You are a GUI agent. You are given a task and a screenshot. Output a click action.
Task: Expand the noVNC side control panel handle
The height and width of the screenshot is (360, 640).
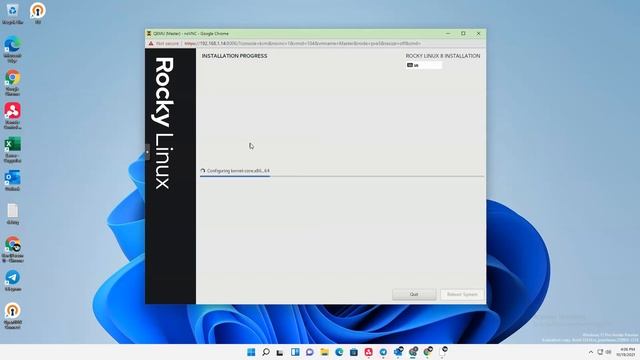147,152
